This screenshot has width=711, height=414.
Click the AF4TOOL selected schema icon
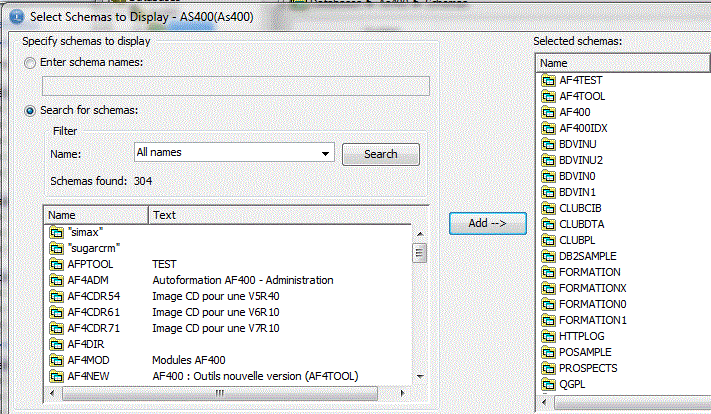(548, 97)
